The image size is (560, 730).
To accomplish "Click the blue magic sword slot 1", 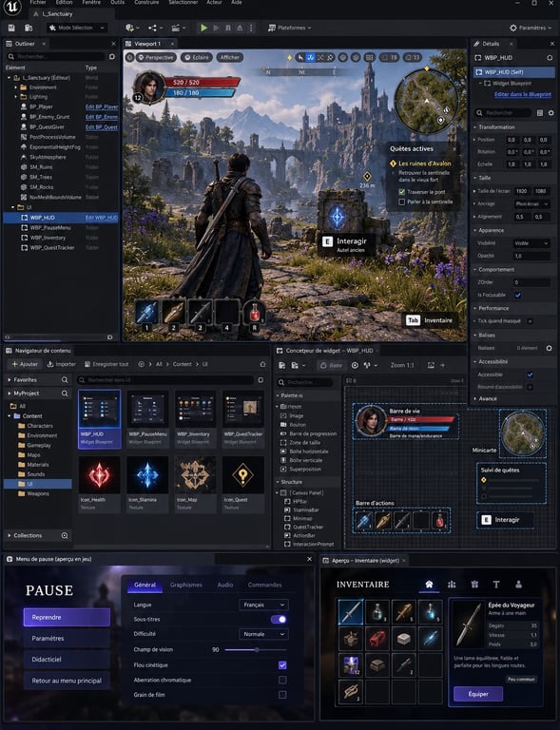I will click(x=146, y=313).
